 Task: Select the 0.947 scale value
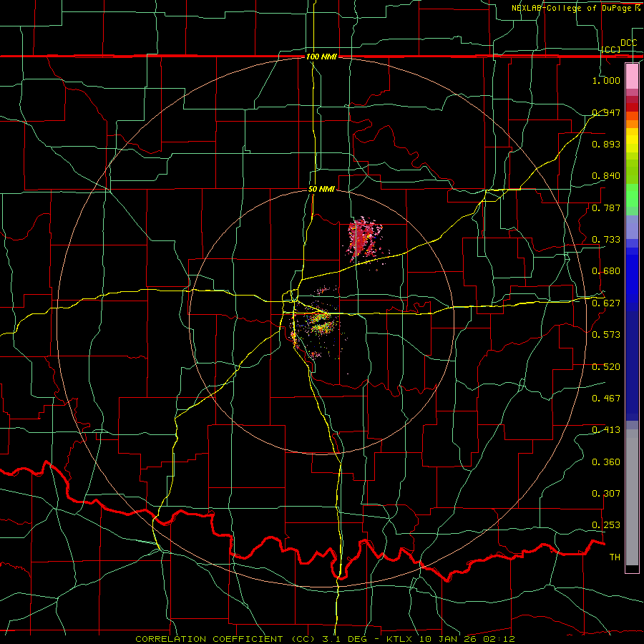tap(606, 112)
